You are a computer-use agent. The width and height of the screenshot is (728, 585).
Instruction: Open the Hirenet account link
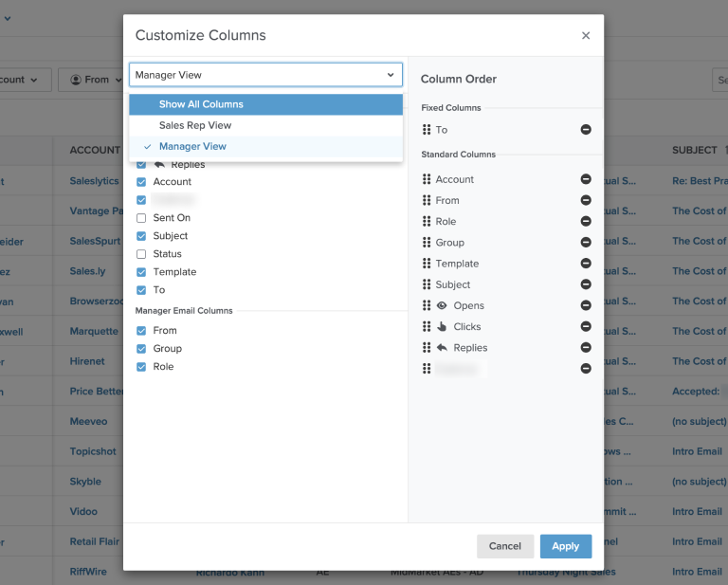[87, 361]
